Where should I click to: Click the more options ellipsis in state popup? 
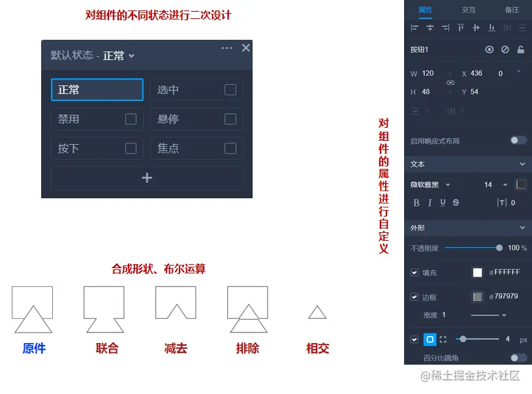(227, 48)
